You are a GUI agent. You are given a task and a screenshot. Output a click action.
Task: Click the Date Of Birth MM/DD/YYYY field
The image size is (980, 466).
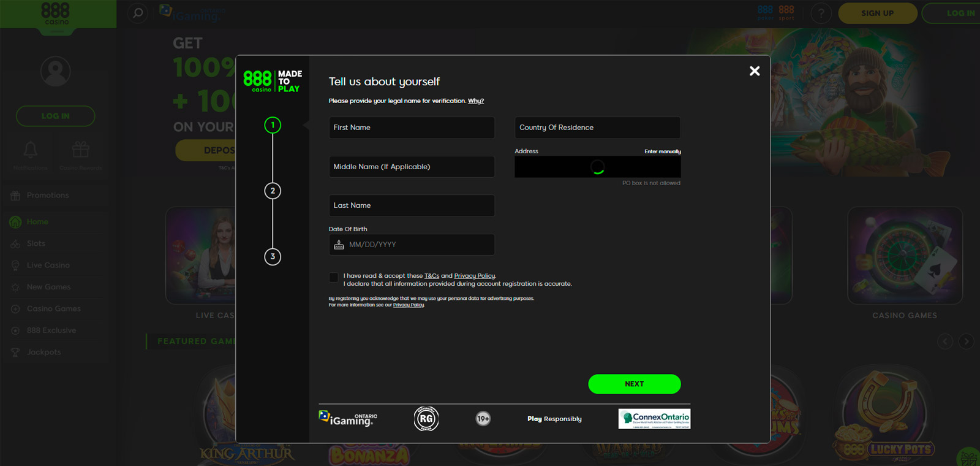pyautogui.click(x=412, y=245)
